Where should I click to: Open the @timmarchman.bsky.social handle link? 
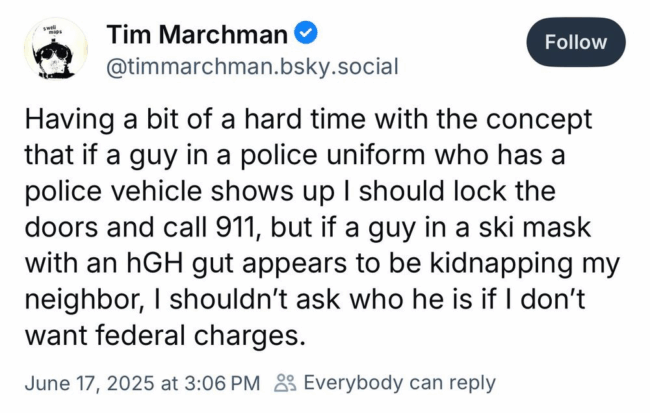point(252,67)
